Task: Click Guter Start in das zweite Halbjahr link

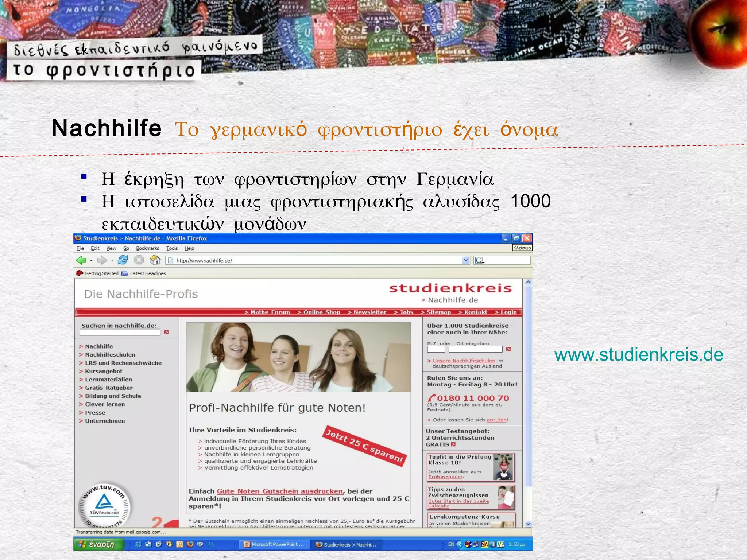Action: [458, 503]
